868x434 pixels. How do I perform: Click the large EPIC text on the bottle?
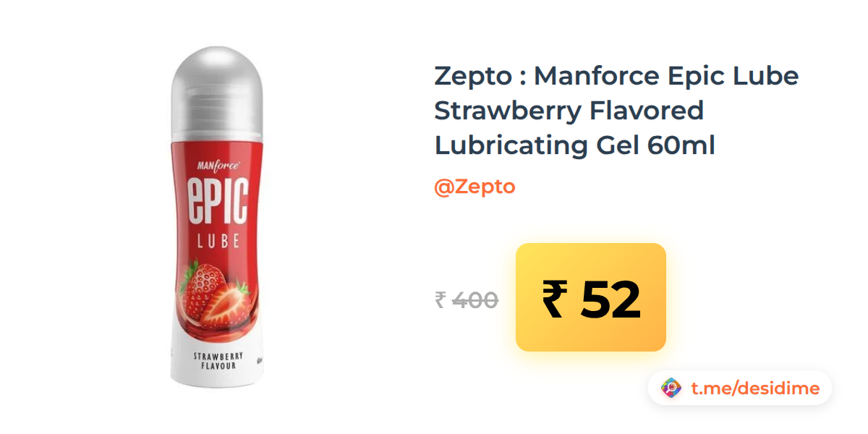click(218, 202)
